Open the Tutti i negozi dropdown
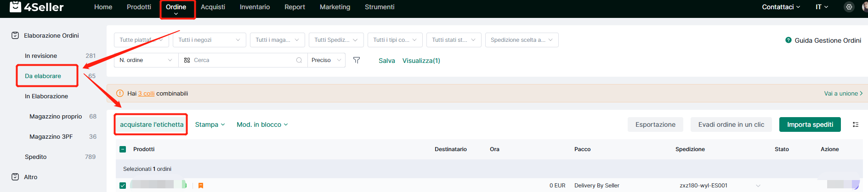The height and width of the screenshot is (192, 868). (x=209, y=40)
